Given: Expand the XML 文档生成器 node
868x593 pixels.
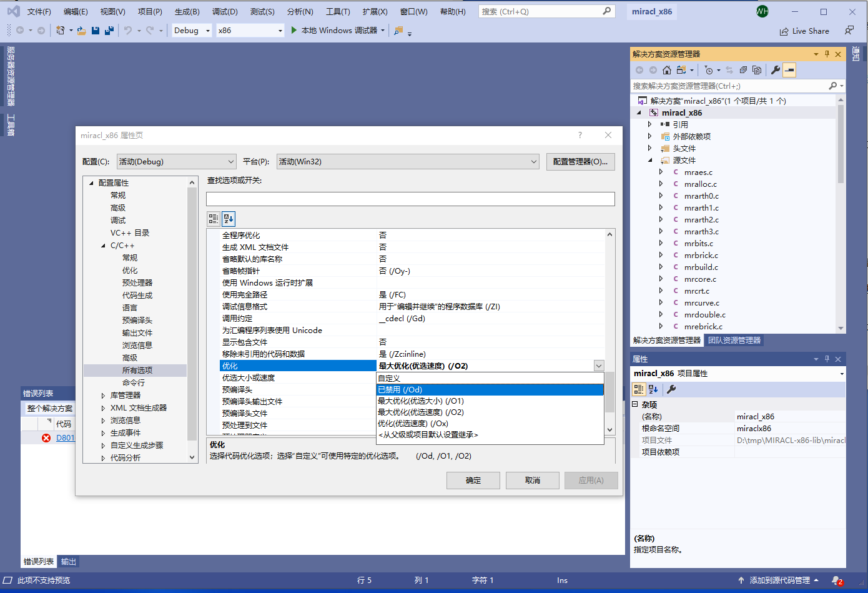Looking at the screenshot, I should click(104, 408).
